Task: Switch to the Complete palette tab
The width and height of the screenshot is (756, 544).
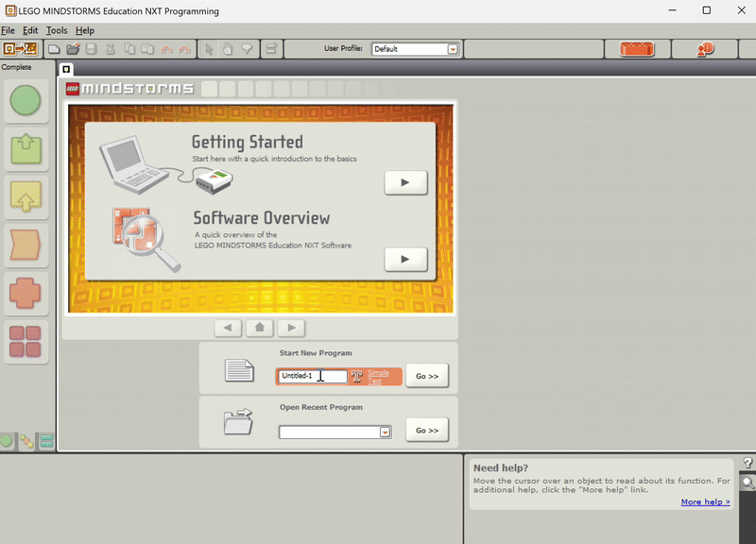Action: point(26,441)
